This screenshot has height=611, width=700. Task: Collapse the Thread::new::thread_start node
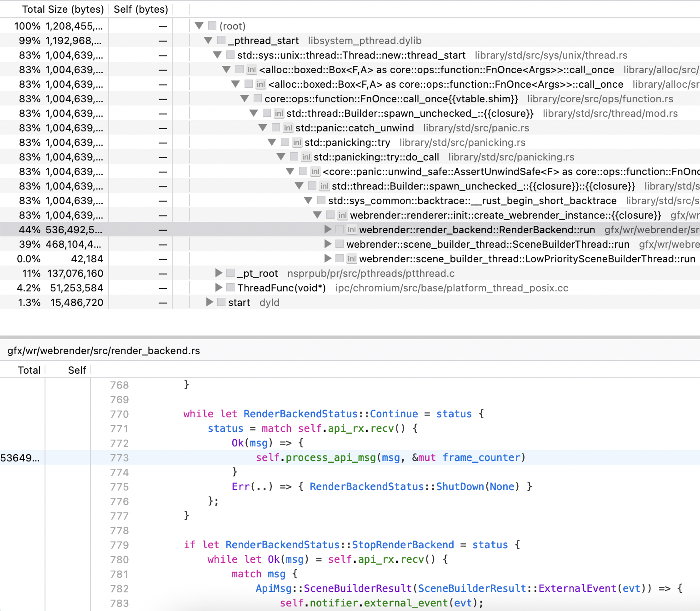tap(217, 55)
